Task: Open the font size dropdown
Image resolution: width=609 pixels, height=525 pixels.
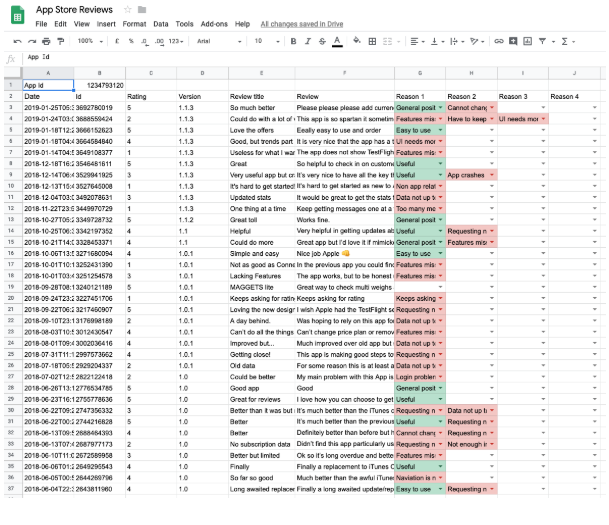Action: pos(267,41)
